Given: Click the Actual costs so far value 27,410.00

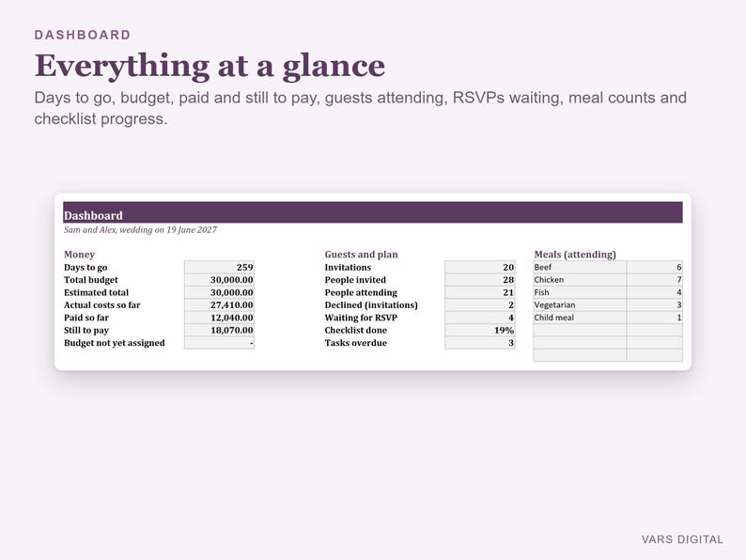Looking at the screenshot, I should coord(219,305).
